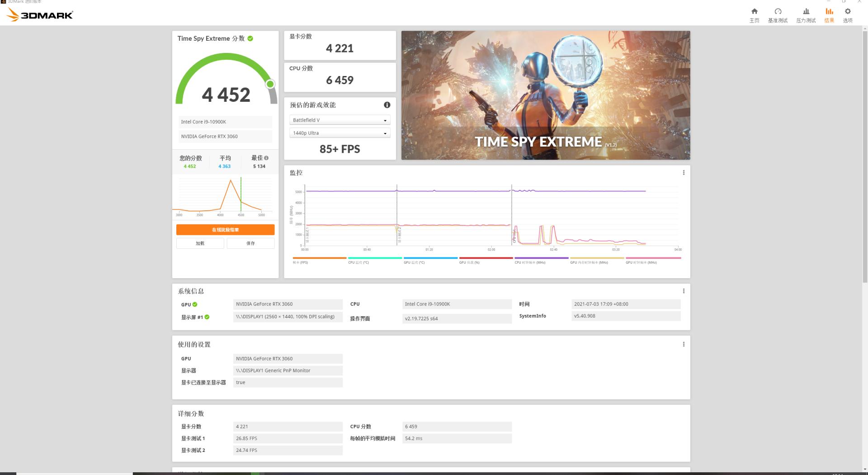Click the GPU 时钟频率 pink color bar
868x475 pixels.
tap(653, 258)
